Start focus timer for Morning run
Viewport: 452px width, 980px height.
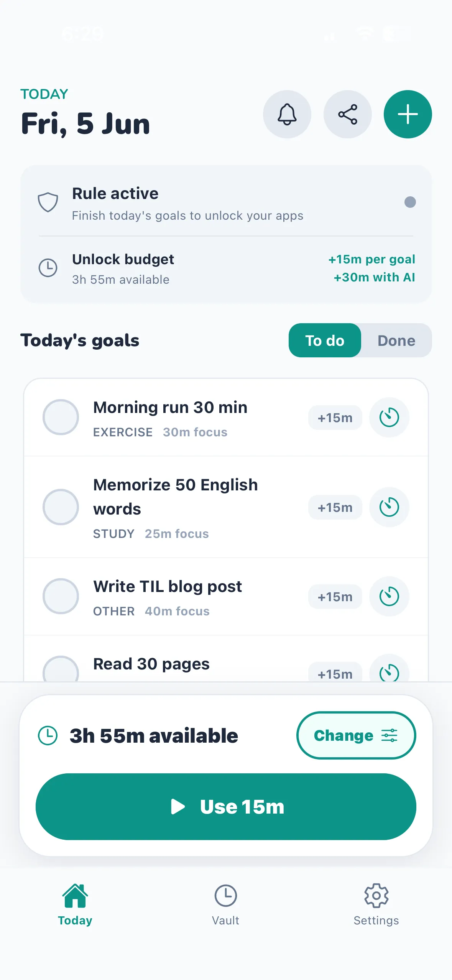point(389,417)
